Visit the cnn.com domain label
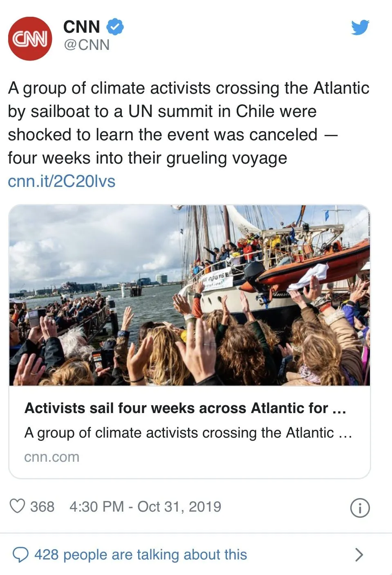The image size is (392, 575). coord(52,457)
